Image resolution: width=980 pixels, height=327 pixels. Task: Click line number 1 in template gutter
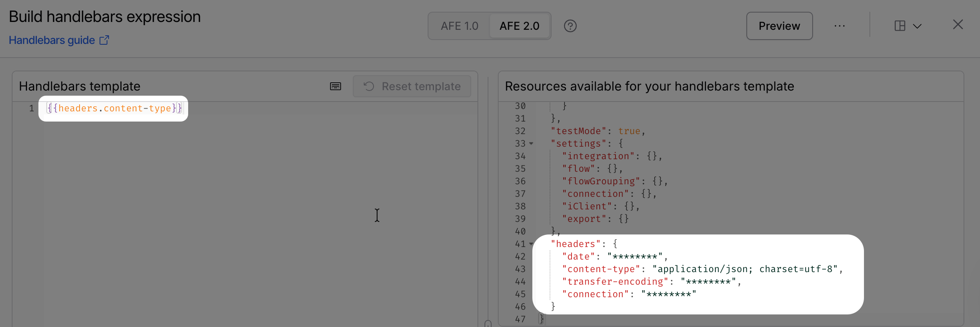pos(31,108)
